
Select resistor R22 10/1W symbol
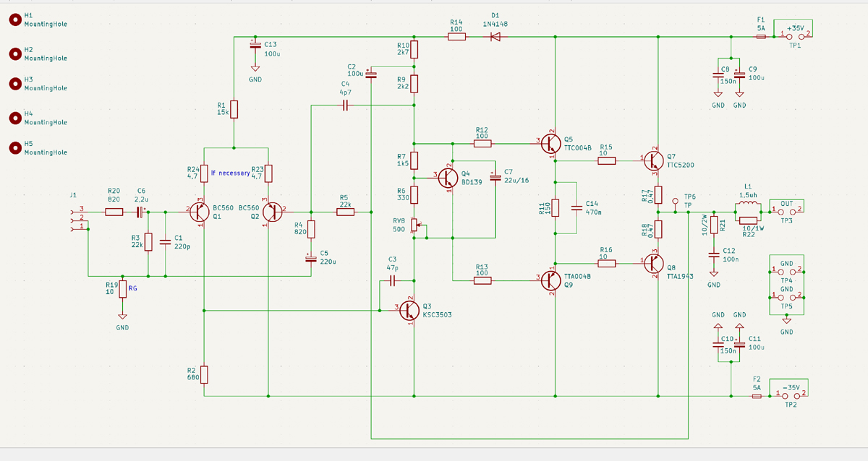pyautogui.click(x=748, y=220)
